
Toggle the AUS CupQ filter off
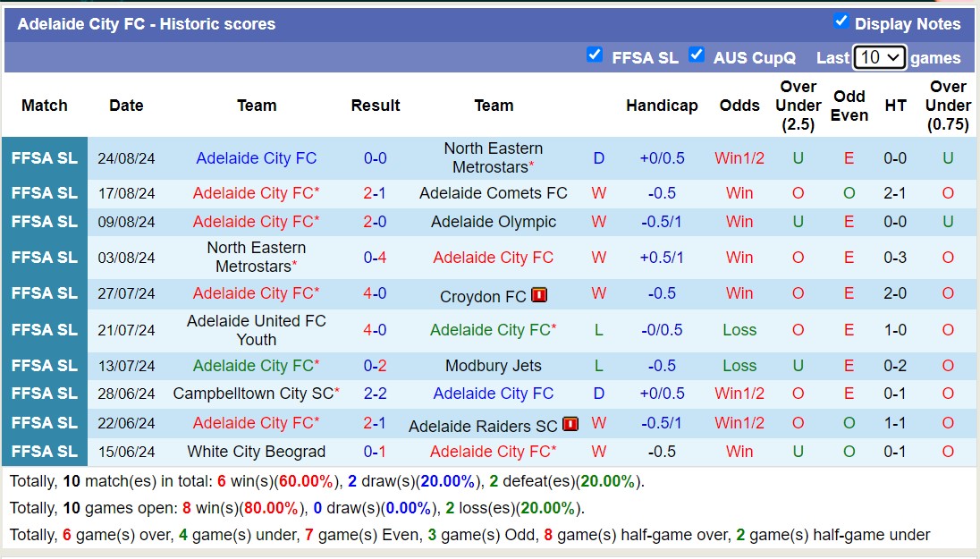tap(697, 55)
